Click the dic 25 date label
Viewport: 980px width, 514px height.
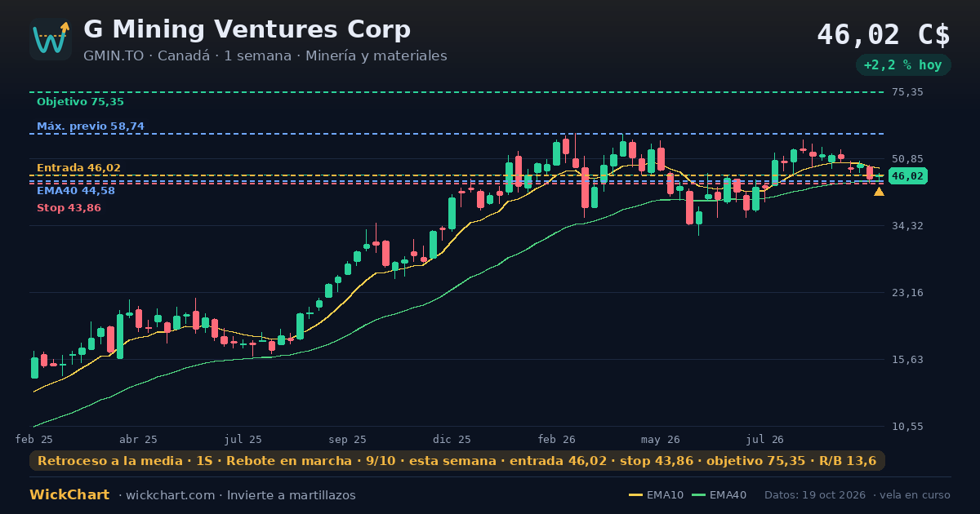point(452,439)
